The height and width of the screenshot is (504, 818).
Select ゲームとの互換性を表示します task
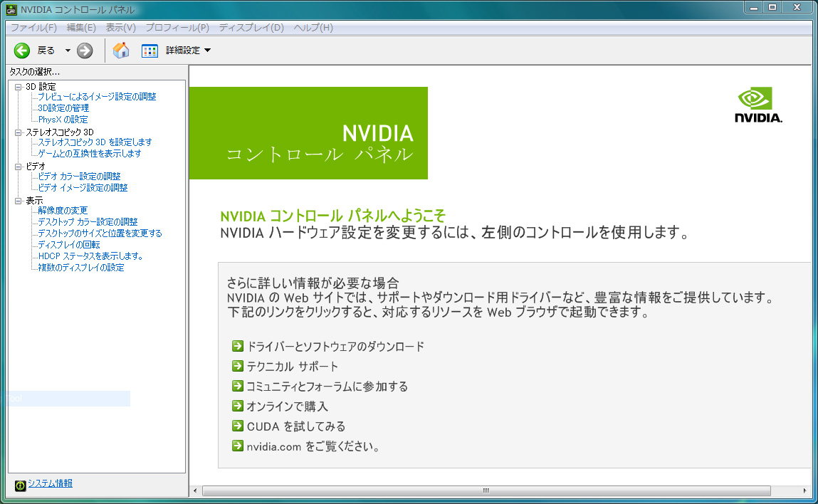pyautogui.click(x=90, y=153)
